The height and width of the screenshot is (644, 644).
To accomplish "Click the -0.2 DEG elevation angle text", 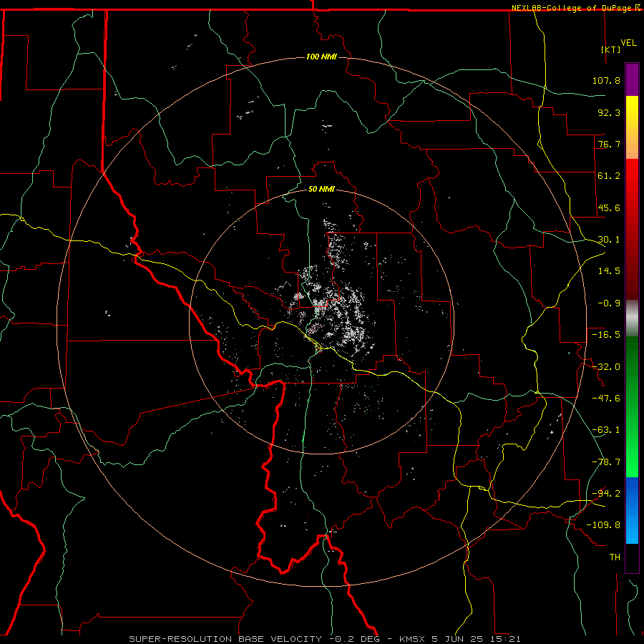I will tap(356, 639).
